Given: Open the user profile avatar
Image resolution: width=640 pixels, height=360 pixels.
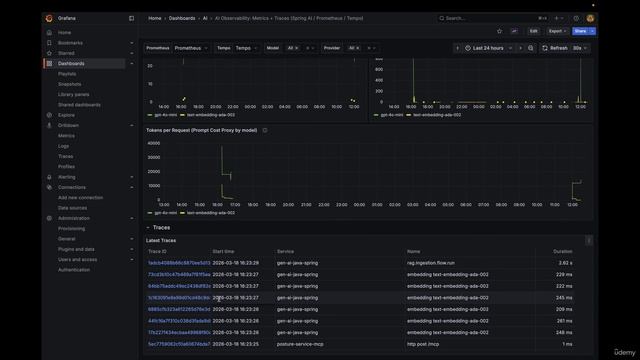Looking at the screenshot, I should [590, 18].
